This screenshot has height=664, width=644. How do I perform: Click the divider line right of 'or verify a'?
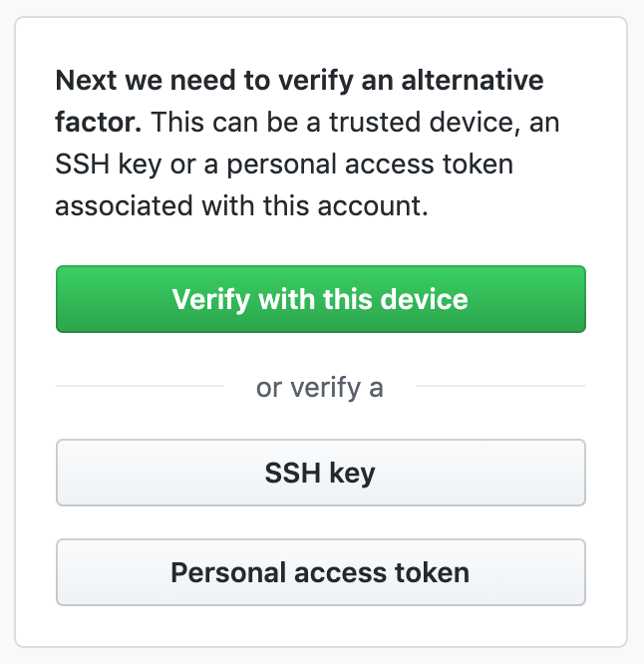(501, 386)
